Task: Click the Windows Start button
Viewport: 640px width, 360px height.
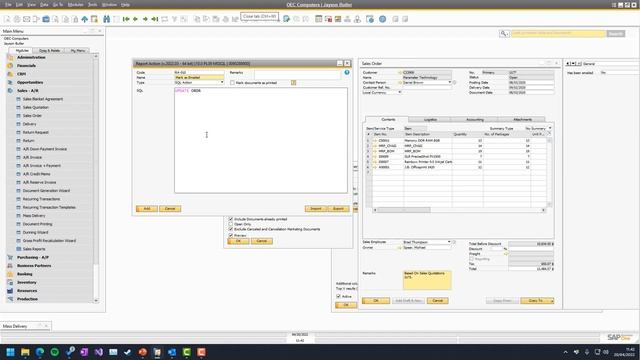Action: click(x=10, y=352)
